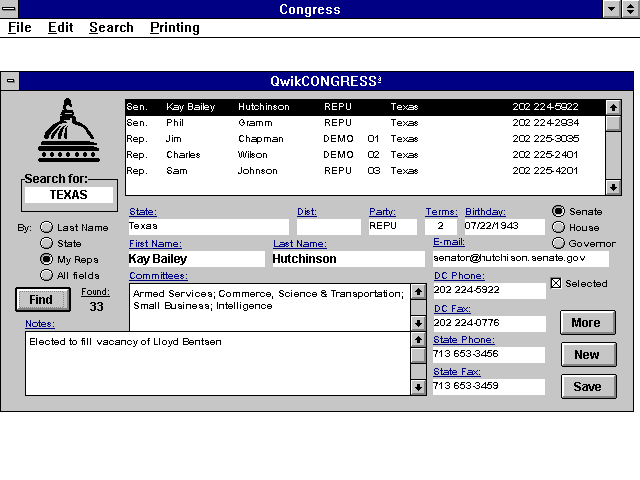Toggle the Selected checkbox

click(x=557, y=283)
